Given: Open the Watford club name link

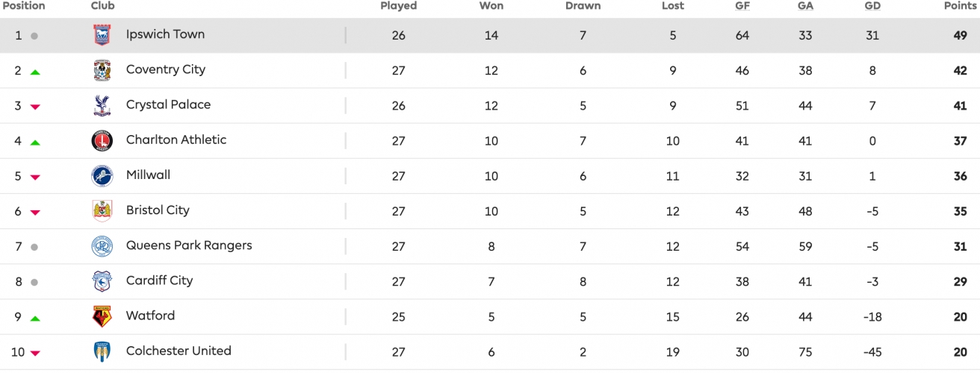Looking at the screenshot, I should point(150,316).
